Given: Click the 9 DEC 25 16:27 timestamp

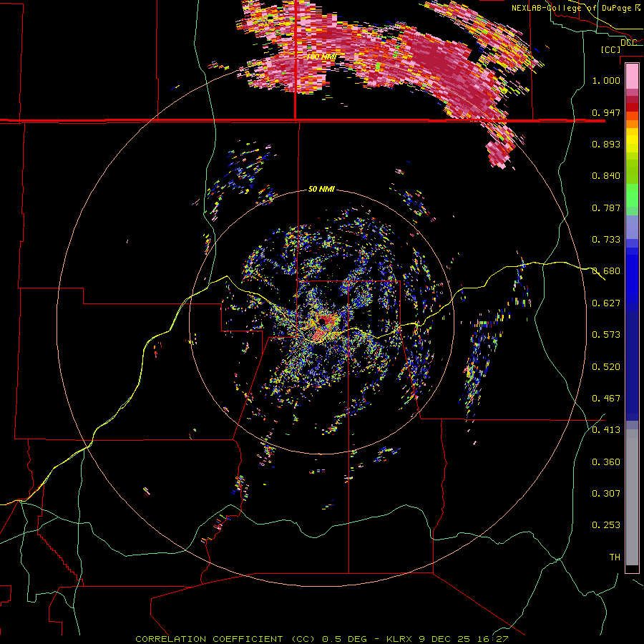Looking at the screenshot, I should pyautogui.click(x=464, y=639).
